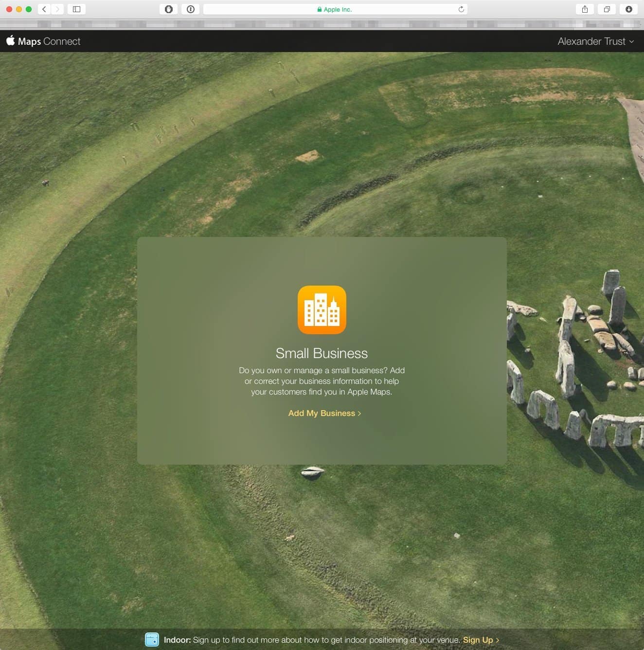
Task: Open the shield extension in the toolbar
Action: pos(169,9)
